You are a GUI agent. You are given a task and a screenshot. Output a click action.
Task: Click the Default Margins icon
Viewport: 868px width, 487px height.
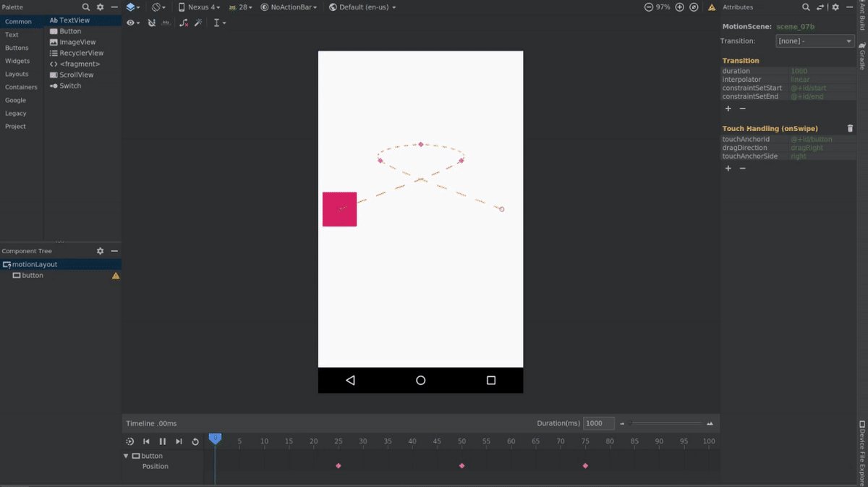point(164,22)
